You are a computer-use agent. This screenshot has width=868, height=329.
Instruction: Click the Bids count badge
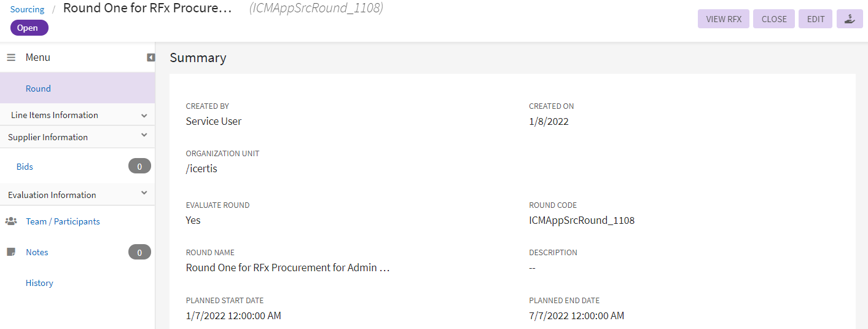click(x=139, y=166)
